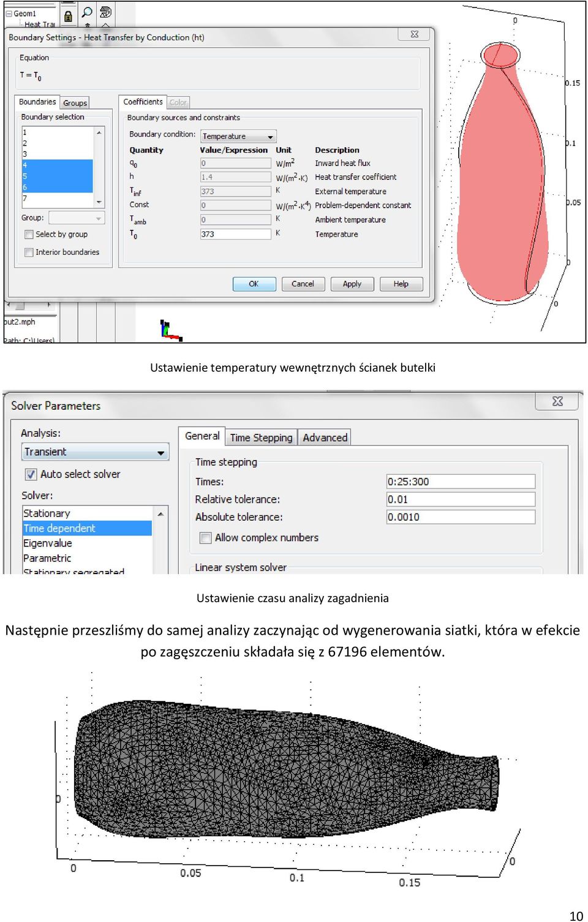Image resolution: width=588 pixels, height=922 pixels.
Task: Switch to the Boundaries tab
Action: click(37, 102)
